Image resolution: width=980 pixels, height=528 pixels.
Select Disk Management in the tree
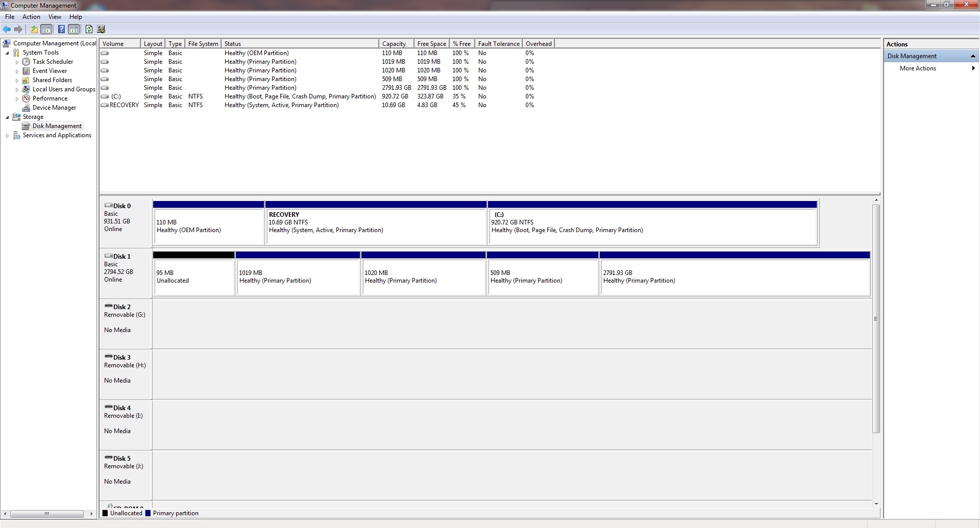pyautogui.click(x=57, y=126)
